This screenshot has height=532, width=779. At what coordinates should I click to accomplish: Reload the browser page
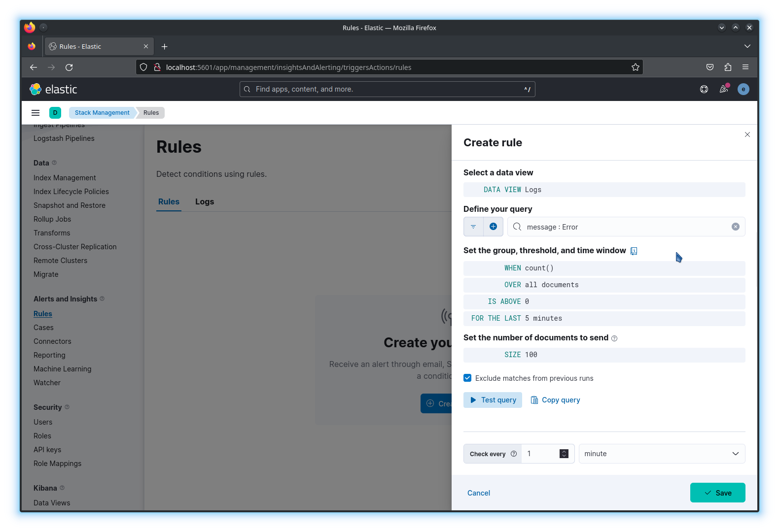69,67
